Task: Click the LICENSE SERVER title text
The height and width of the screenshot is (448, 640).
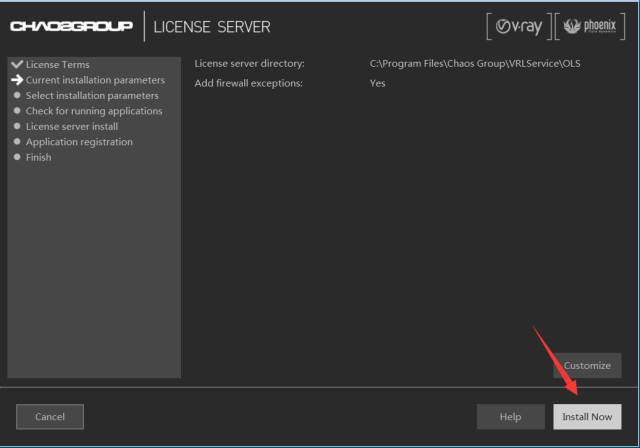Action: click(x=212, y=27)
